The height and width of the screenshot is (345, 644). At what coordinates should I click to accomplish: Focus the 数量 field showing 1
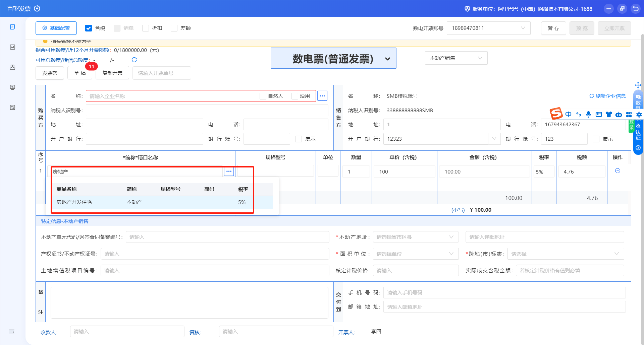point(356,172)
